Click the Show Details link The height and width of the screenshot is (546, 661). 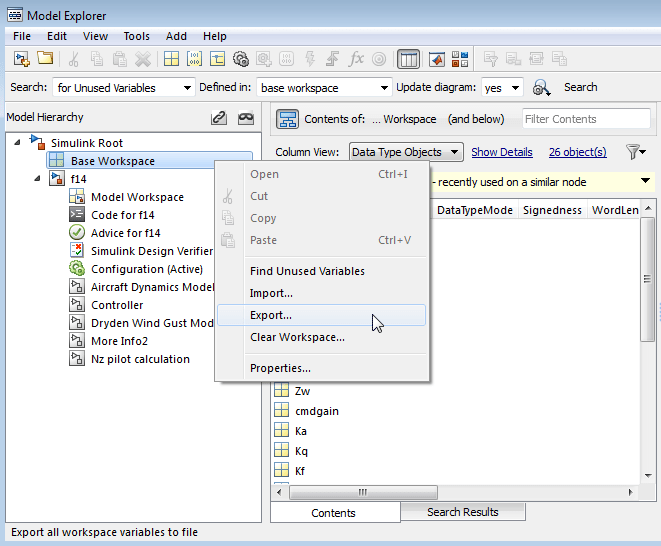click(x=502, y=152)
